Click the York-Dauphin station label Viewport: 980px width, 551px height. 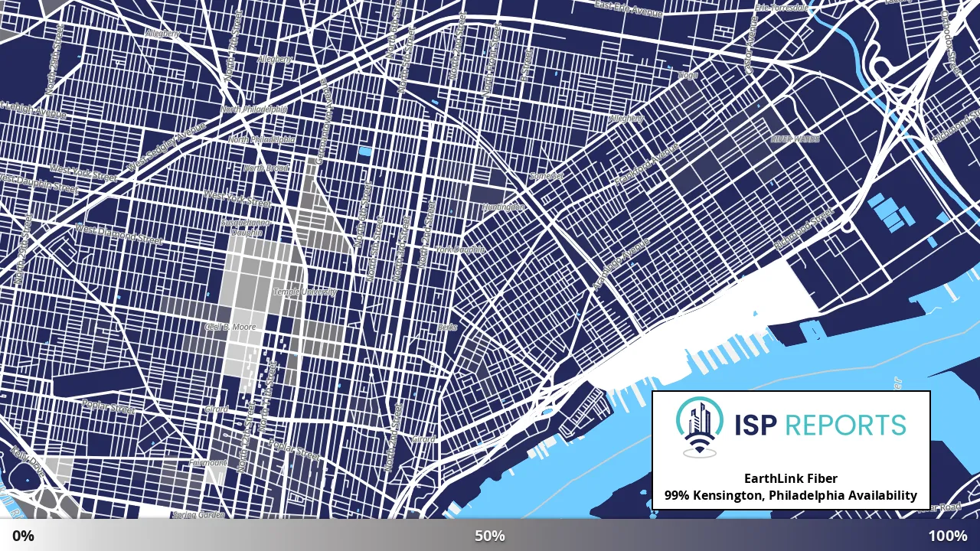(460, 249)
